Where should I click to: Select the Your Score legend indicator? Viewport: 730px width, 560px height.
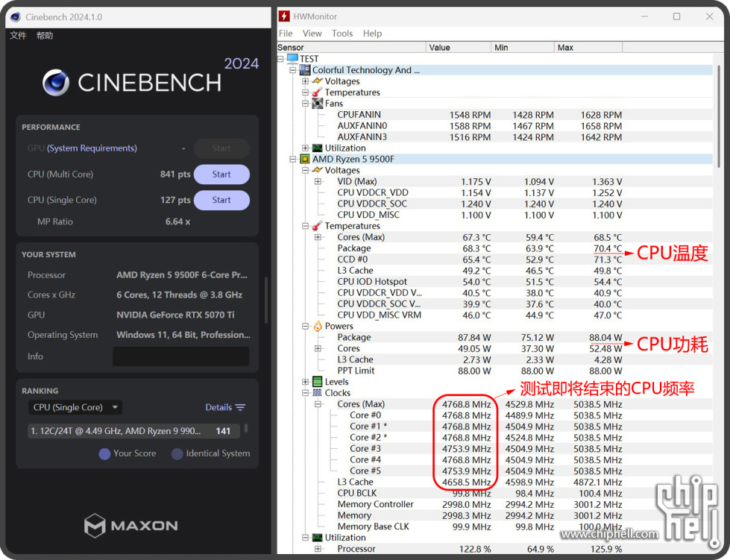click(104, 453)
